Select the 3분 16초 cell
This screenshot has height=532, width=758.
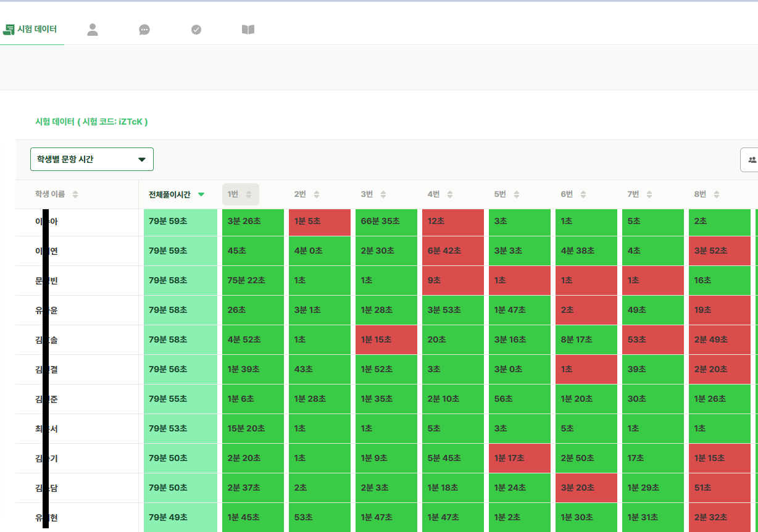520,339
